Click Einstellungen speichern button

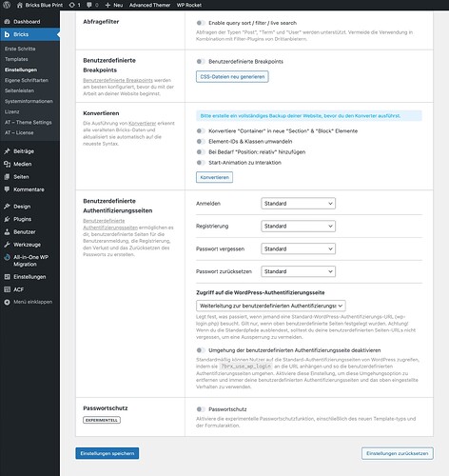(x=107, y=453)
